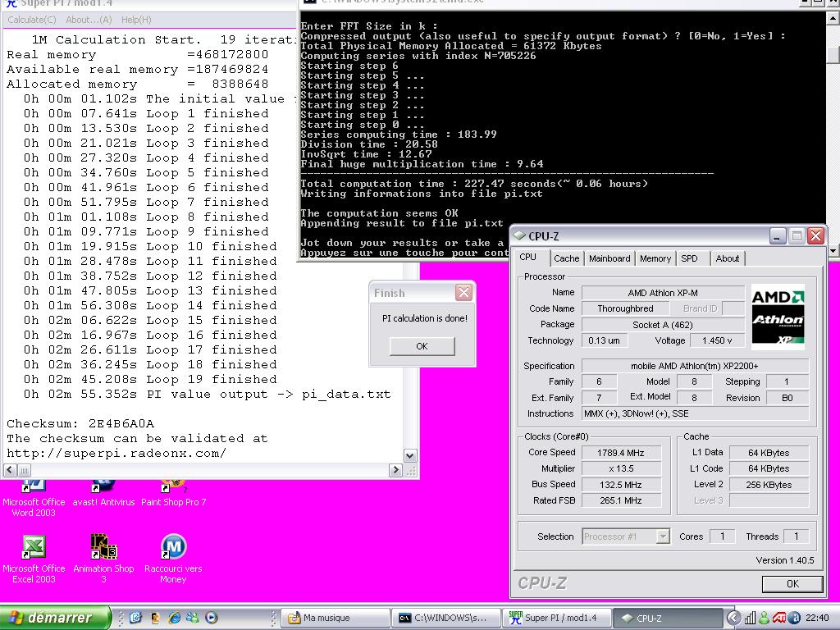Click the taskbar clock showing 22:40

click(817, 618)
